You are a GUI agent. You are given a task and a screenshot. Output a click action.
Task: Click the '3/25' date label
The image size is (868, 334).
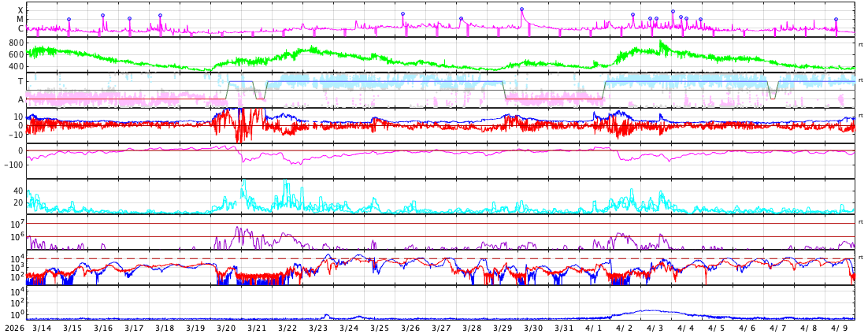point(380,328)
